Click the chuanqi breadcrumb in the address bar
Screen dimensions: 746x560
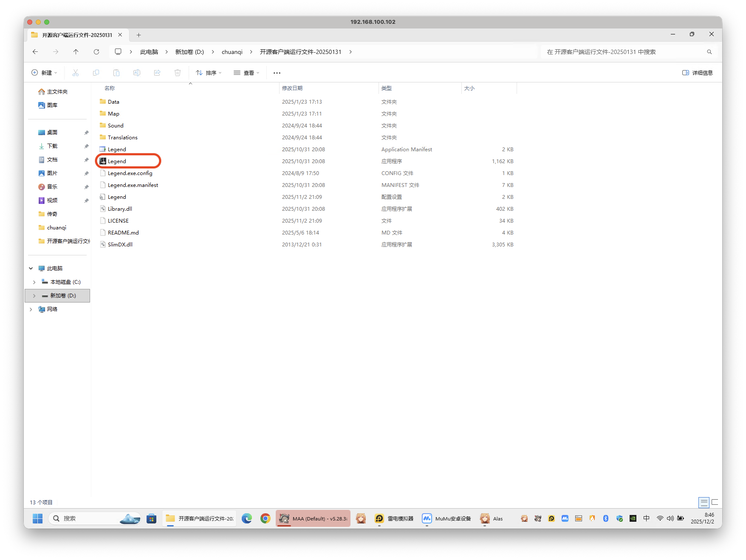point(232,52)
